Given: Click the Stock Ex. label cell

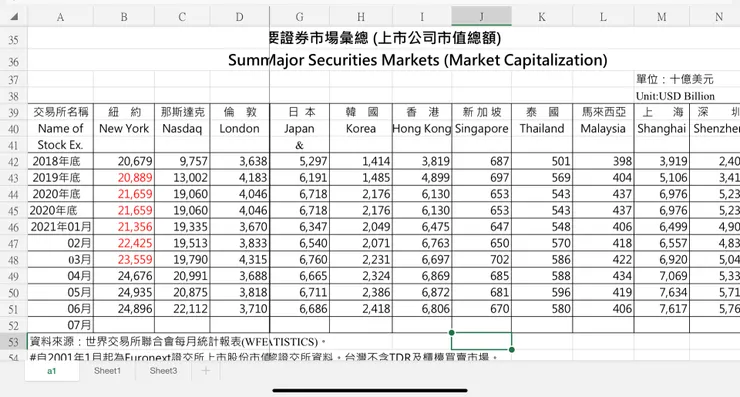Looking at the screenshot, I should [60, 145].
